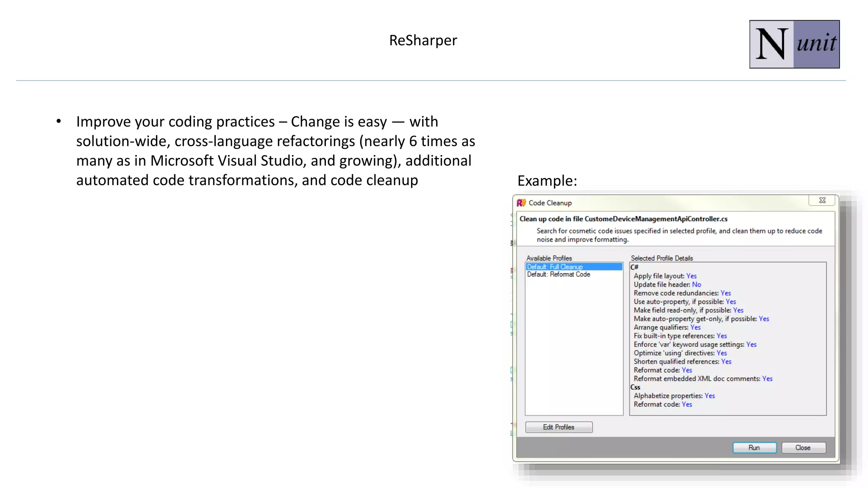The height and width of the screenshot is (488, 868).
Task: Click the 'Remove code redundancies: Yes' line
Action: (x=682, y=293)
